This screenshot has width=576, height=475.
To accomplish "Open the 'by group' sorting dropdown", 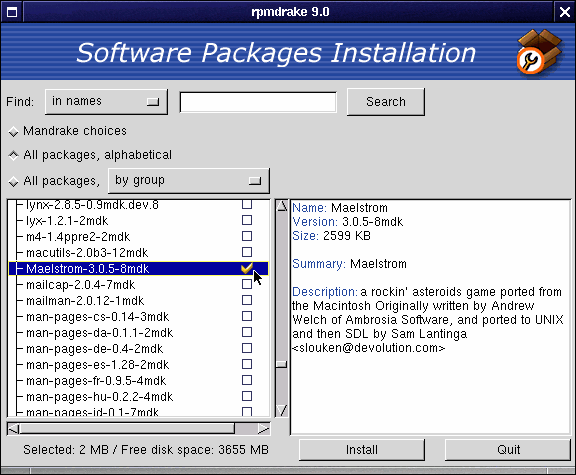I will pyautogui.click(x=189, y=181).
